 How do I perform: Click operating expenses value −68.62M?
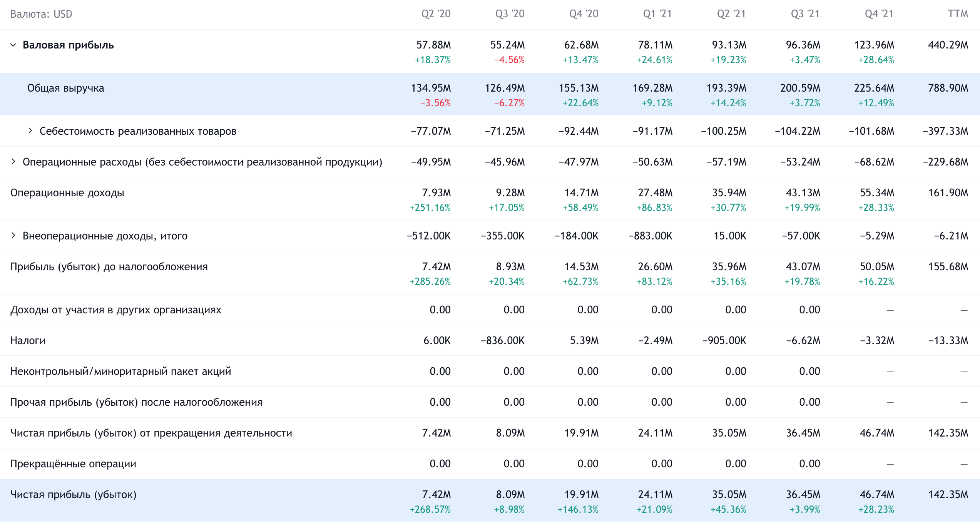click(874, 162)
